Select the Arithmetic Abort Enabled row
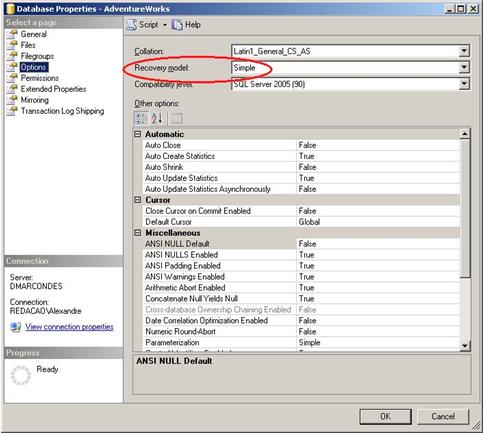This screenshot has height=433, width=484. coord(301,288)
